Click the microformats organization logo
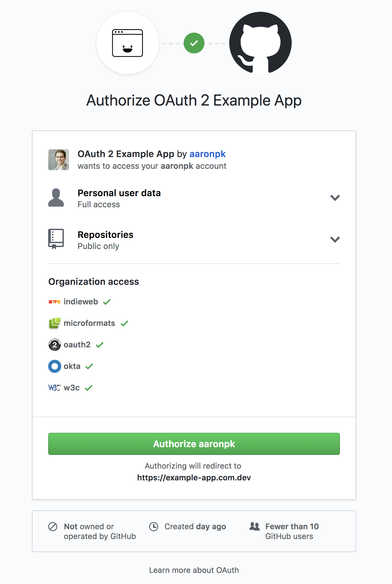 point(55,323)
